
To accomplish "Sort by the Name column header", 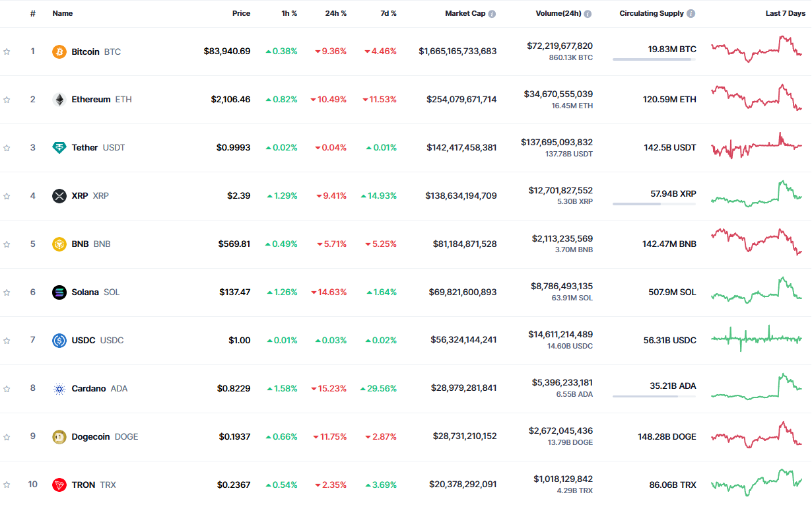I will click(63, 13).
